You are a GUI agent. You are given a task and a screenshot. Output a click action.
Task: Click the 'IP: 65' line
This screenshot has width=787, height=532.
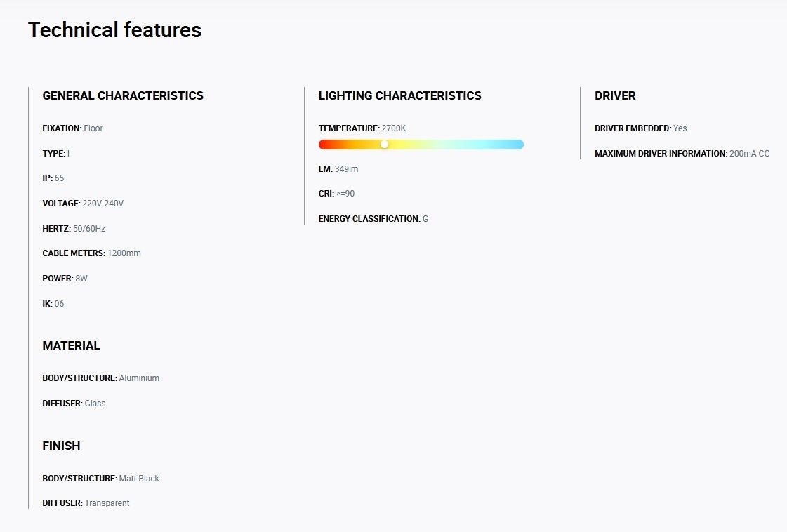point(53,178)
